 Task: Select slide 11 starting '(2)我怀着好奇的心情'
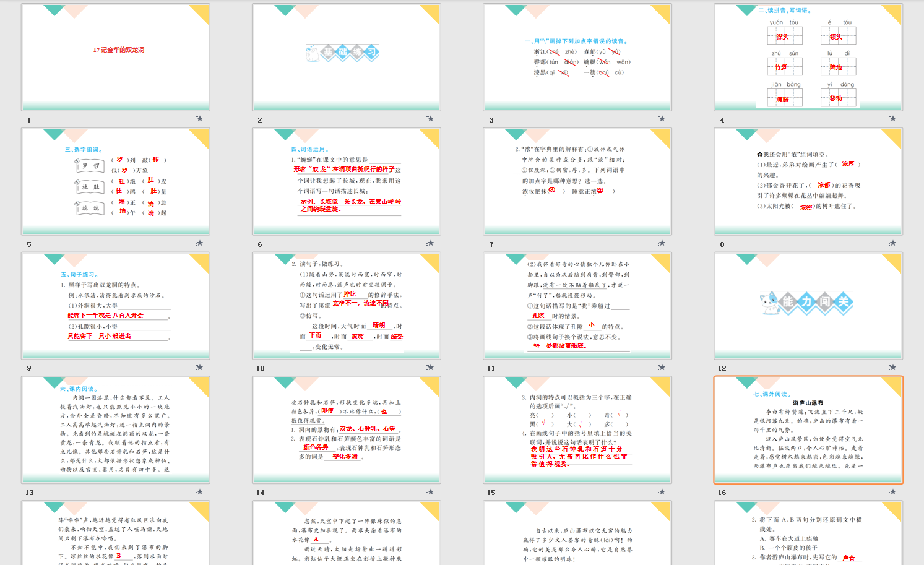tap(577, 306)
